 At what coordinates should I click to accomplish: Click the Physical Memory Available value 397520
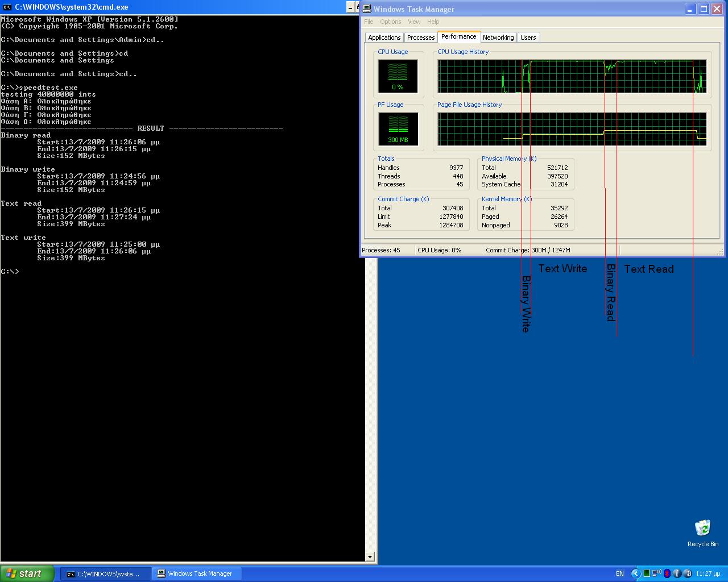(557, 176)
